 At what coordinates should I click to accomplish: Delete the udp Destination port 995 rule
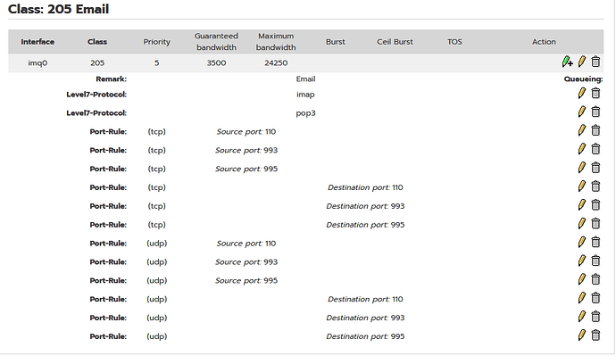(596, 335)
